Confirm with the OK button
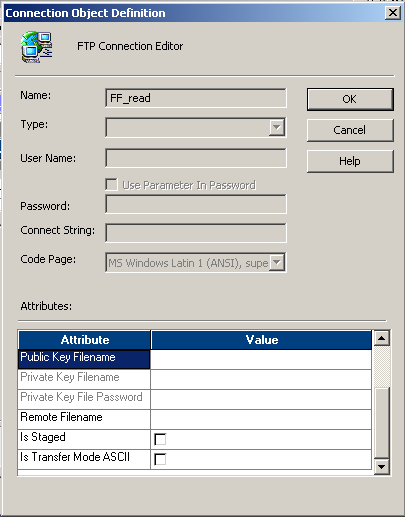Viewport: 405px width, 517px height. (x=350, y=99)
